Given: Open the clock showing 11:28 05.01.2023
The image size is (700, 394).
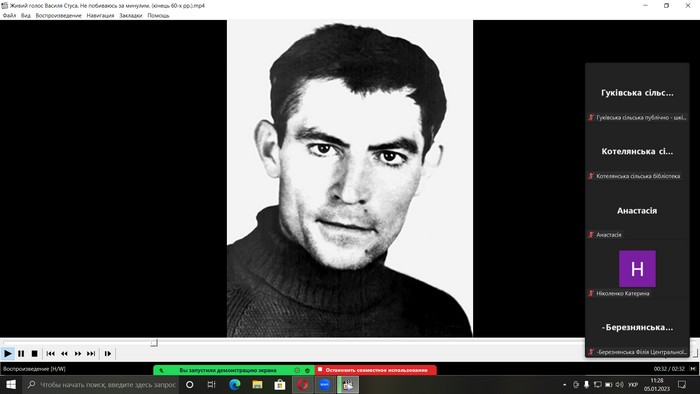Looking at the screenshot, I should point(657,384).
